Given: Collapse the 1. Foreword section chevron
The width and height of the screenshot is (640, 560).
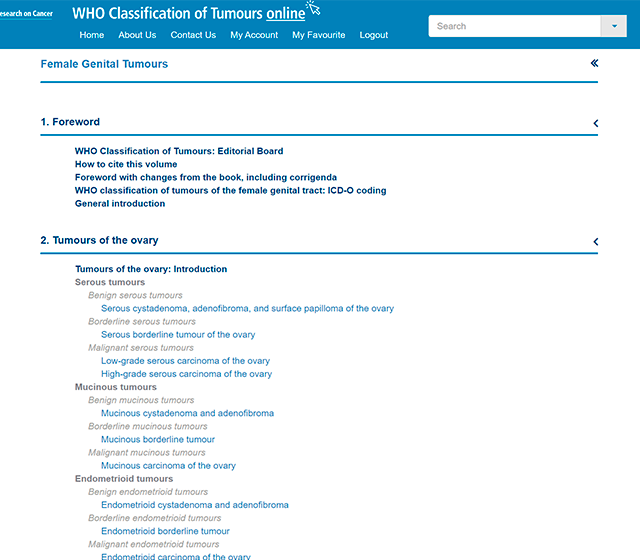Looking at the screenshot, I should click(x=596, y=123).
